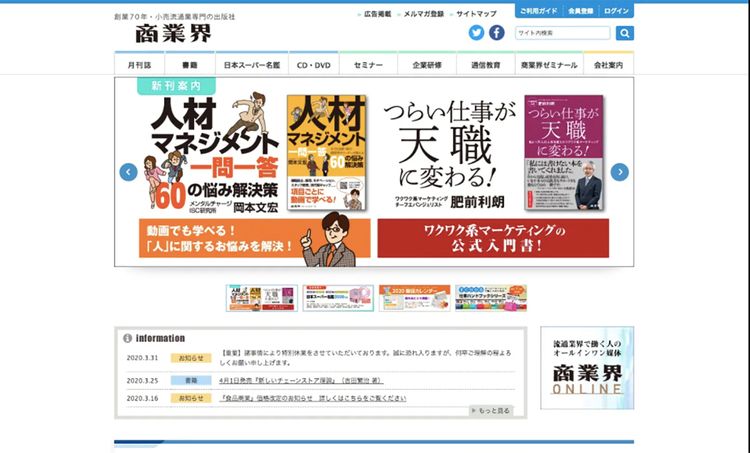Image resolution: width=750 pixels, height=453 pixels.
Task: Open the Twitter icon link
Action: point(476,33)
